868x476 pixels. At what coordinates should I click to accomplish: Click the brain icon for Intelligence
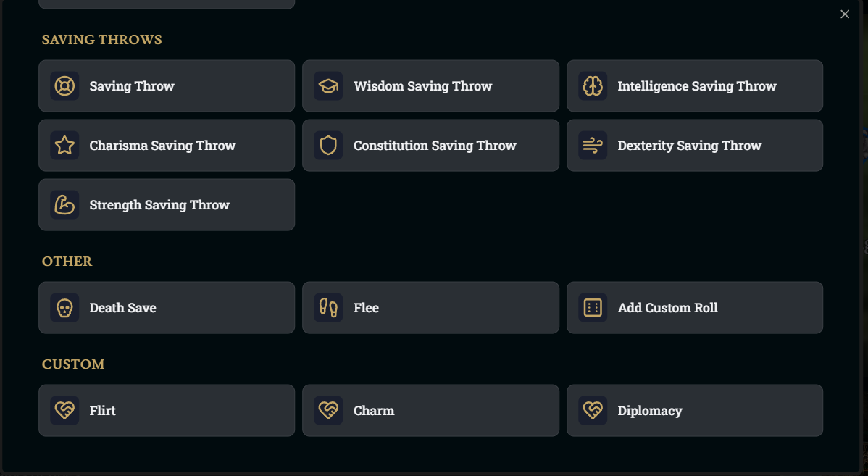[593, 85]
